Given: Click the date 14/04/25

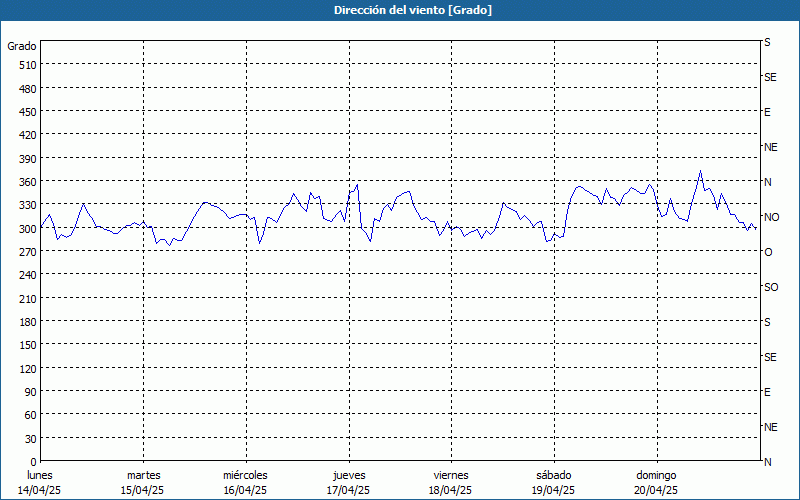Looking at the screenshot, I should (x=39, y=490).
